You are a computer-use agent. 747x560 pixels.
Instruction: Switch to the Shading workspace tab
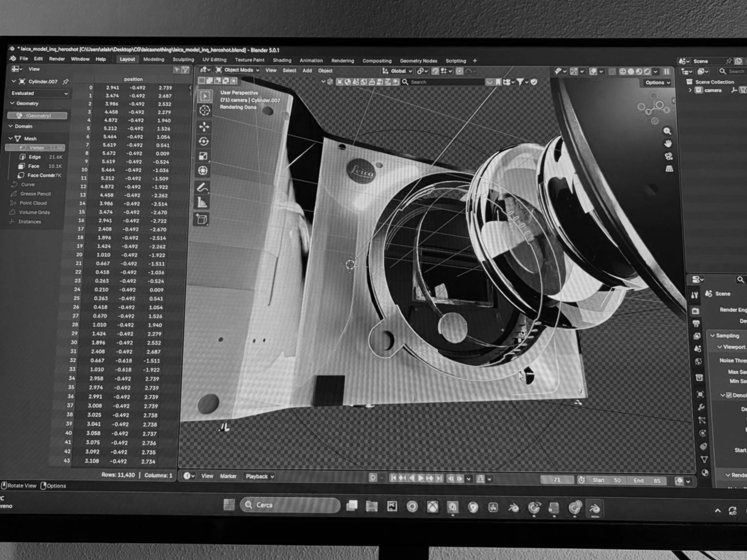tap(282, 60)
